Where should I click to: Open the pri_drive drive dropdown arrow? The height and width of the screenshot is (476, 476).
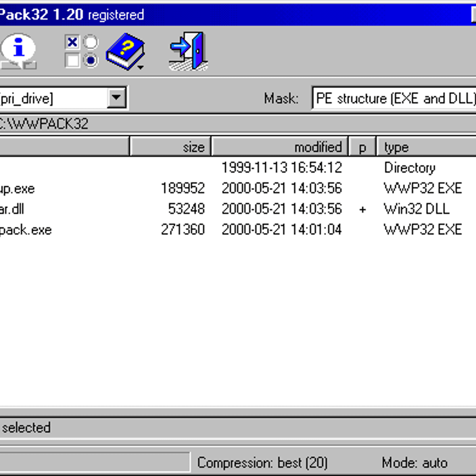point(117,98)
